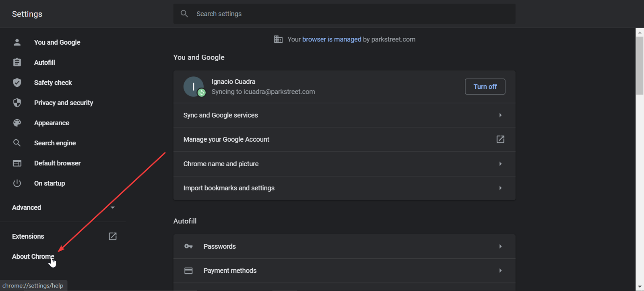
Task: Click the shield icon for Privacy and security
Action: point(17,103)
